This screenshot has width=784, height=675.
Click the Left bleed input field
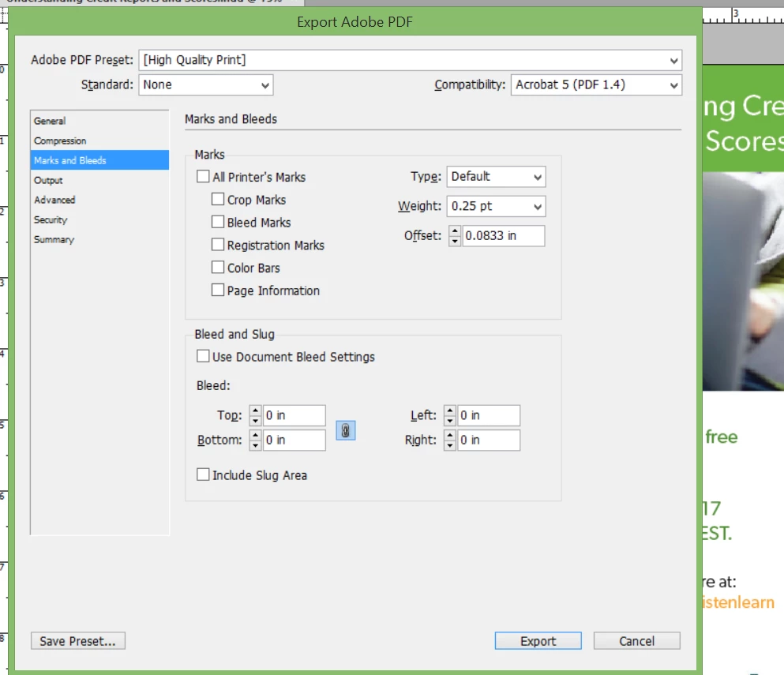[489, 415]
